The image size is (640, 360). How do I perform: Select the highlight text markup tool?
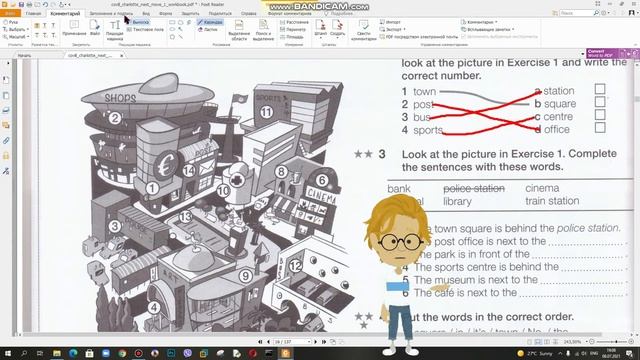click(37, 25)
